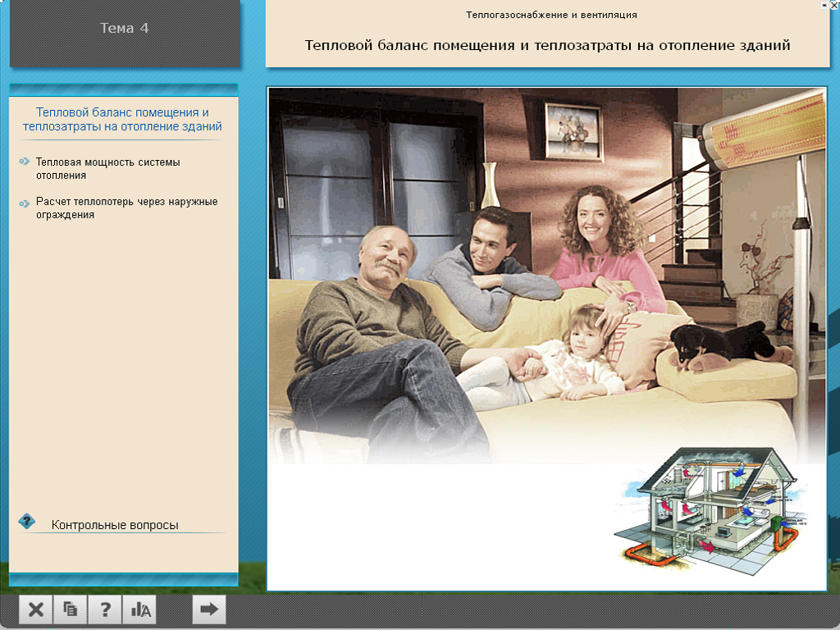Click bullet icon beside Расчет теплопотерь item
840x630 pixels.
click(x=25, y=202)
